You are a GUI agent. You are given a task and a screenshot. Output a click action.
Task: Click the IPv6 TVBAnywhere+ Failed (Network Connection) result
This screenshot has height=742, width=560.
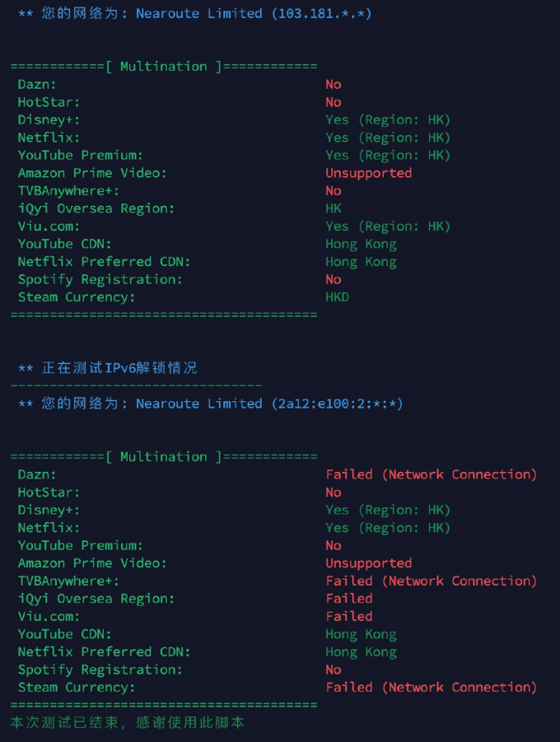(x=432, y=581)
